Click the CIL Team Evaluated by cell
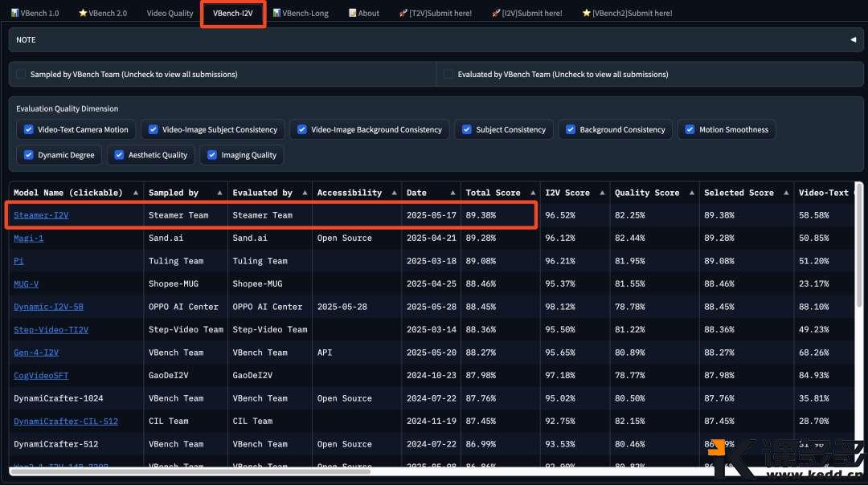Screen dimensions: 868x485 tap(252, 421)
